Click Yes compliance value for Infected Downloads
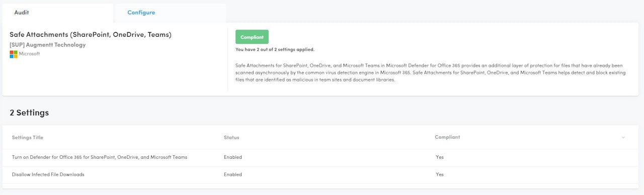Viewport: 644px width, 195px height. point(440,174)
